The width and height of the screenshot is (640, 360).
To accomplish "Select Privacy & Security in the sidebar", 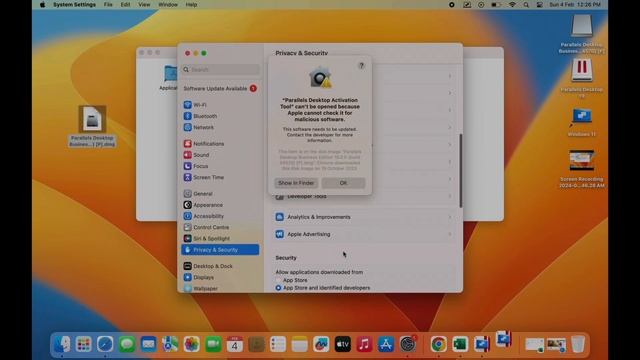I will [220, 249].
